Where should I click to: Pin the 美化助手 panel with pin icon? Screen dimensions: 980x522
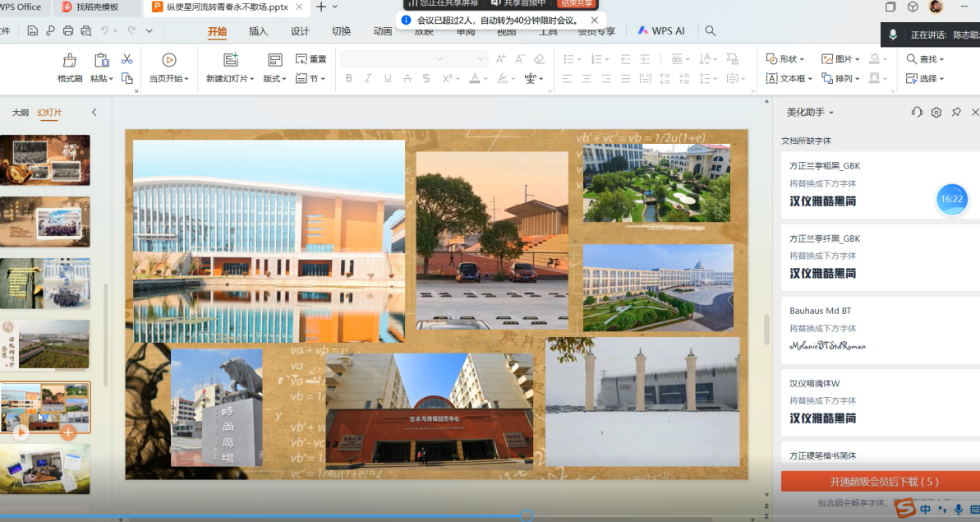click(x=956, y=112)
